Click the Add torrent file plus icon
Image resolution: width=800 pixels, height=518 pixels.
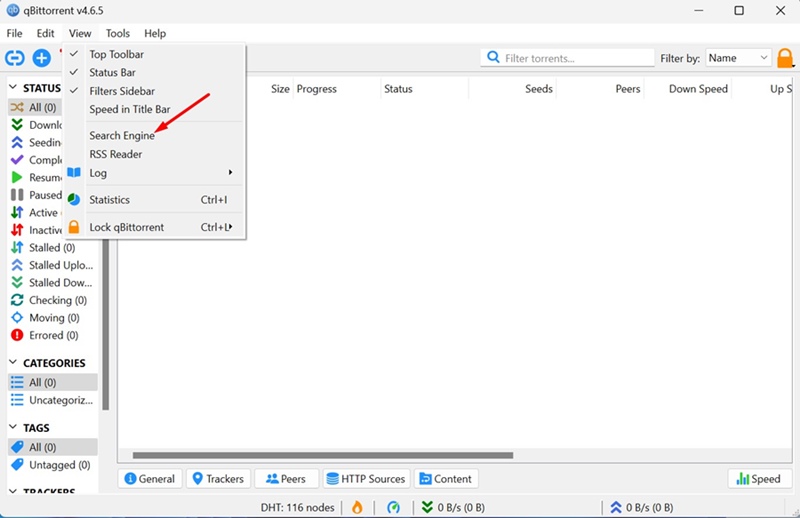42,58
